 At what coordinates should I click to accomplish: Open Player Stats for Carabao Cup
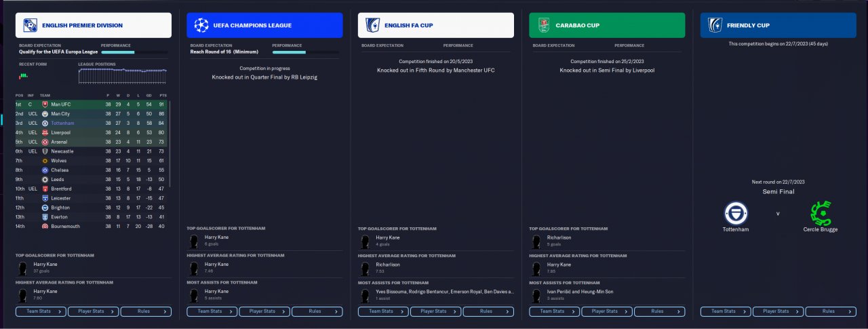[x=607, y=311]
